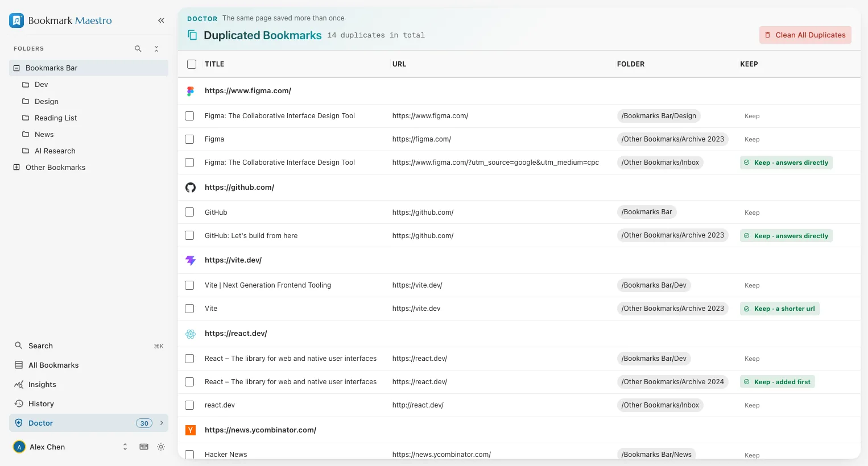Toggle the select-all checkbox in table header
This screenshot has height=466, width=868.
coord(192,64)
